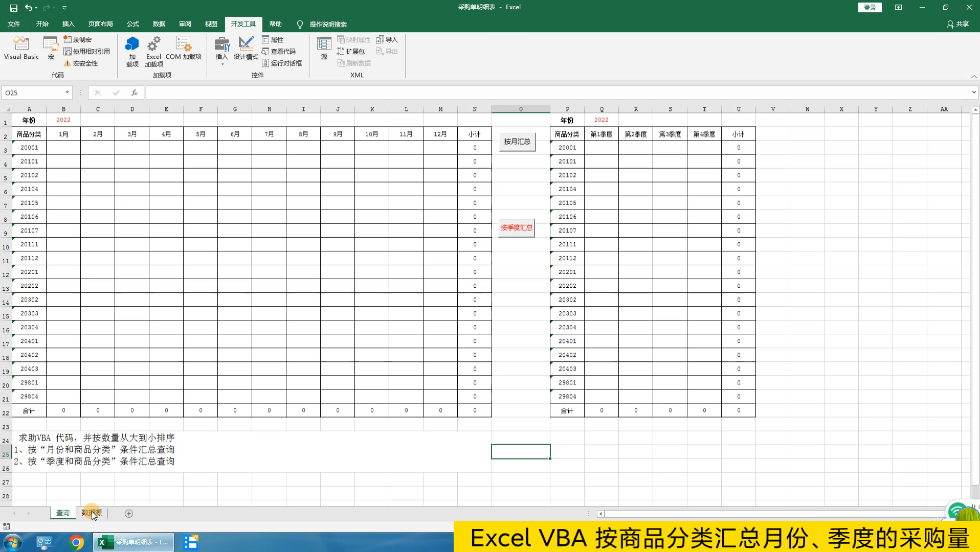Collapse the ribbon
Image resolution: width=980 pixels, height=552 pixels.
[974, 76]
